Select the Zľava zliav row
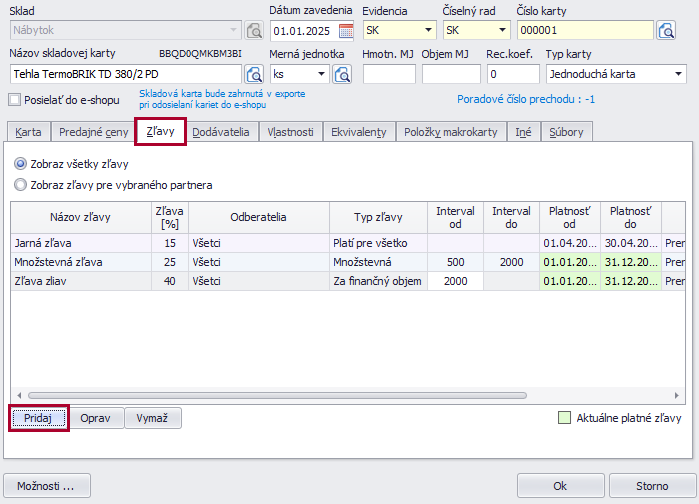699x504 pixels. tap(348, 281)
